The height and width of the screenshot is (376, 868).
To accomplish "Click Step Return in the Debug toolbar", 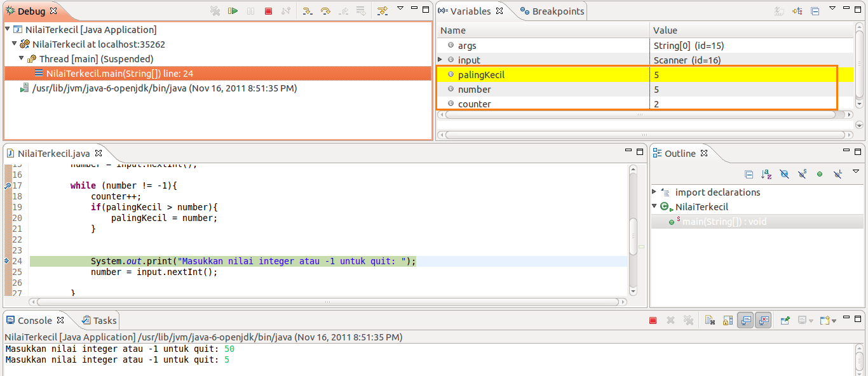I will tap(343, 11).
